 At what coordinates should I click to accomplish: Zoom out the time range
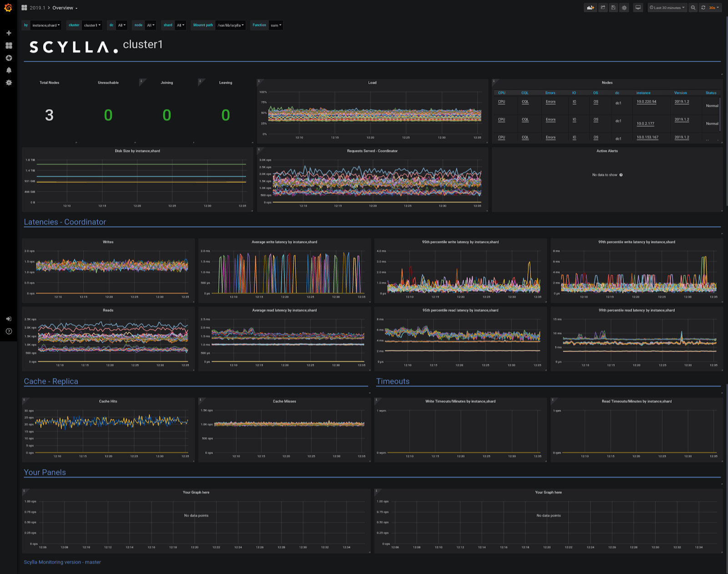[693, 8]
